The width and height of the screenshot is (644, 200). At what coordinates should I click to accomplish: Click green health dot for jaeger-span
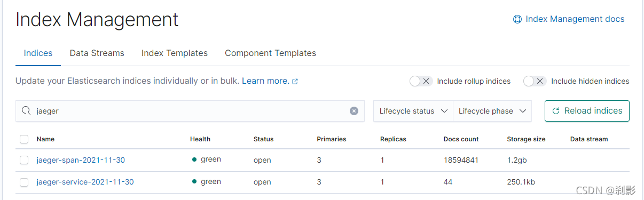pyautogui.click(x=194, y=159)
